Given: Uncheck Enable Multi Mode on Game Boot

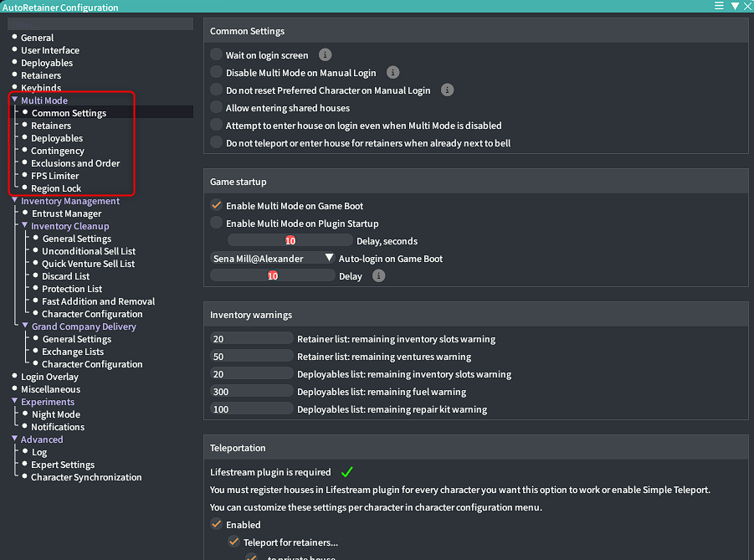Looking at the screenshot, I should (217, 206).
